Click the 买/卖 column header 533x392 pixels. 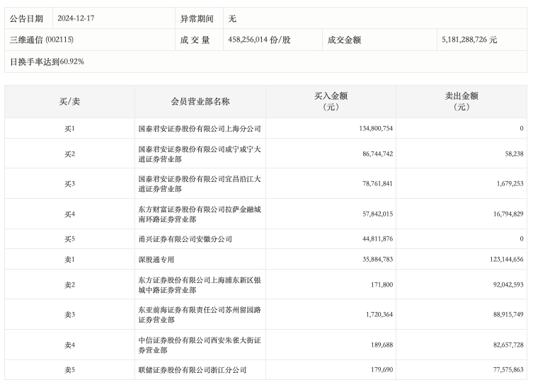(69, 102)
